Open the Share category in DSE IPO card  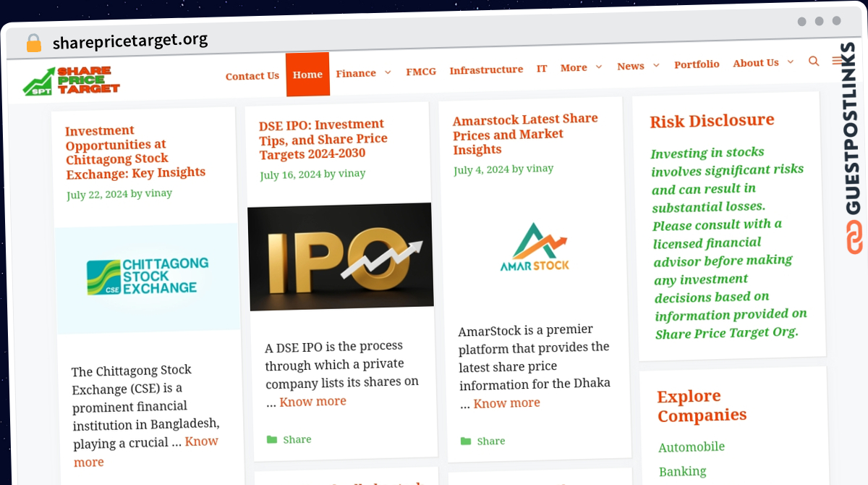pyautogui.click(x=297, y=439)
